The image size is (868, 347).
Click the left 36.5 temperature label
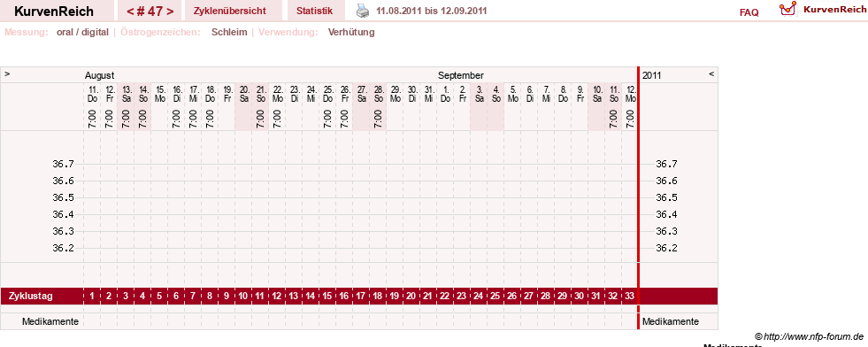pos(63,197)
